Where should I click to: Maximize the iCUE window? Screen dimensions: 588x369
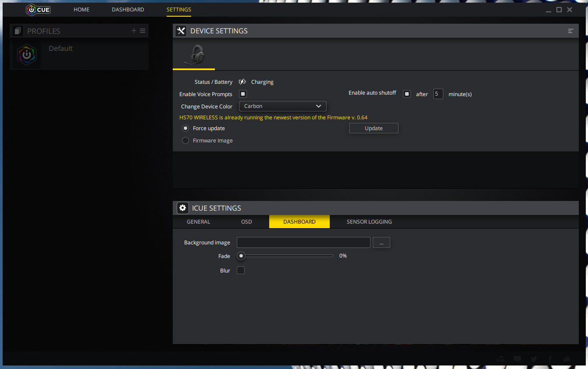[x=559, y=10]
